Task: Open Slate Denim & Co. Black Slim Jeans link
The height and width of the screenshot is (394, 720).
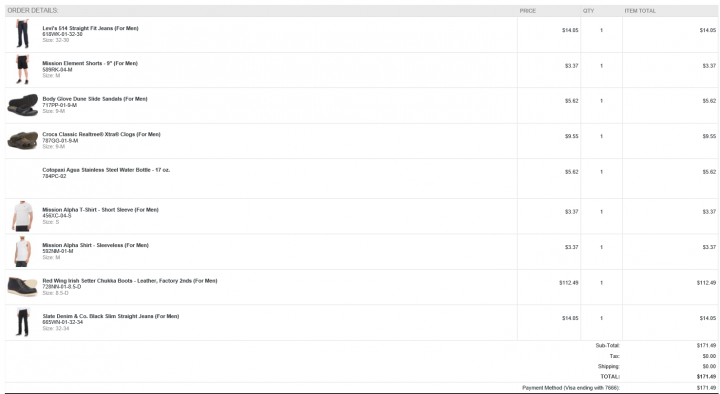Action: [111, 316]
